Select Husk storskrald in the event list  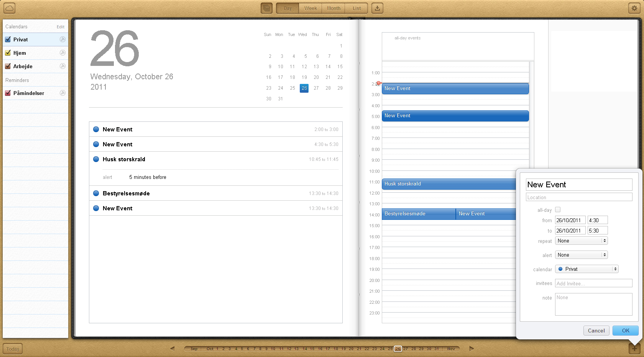pyautogui.click(x=216, y=159)
